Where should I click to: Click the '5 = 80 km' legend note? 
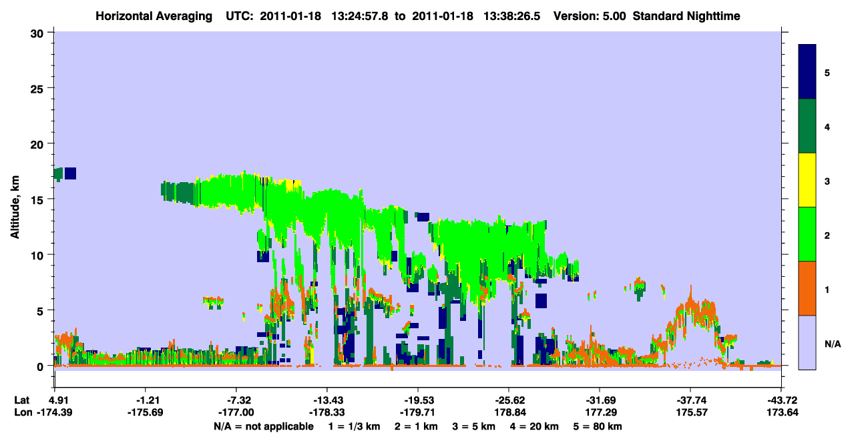(598, 426)
